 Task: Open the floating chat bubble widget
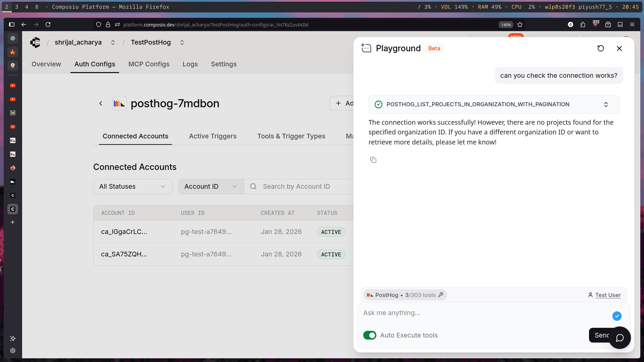click(620, 338)
